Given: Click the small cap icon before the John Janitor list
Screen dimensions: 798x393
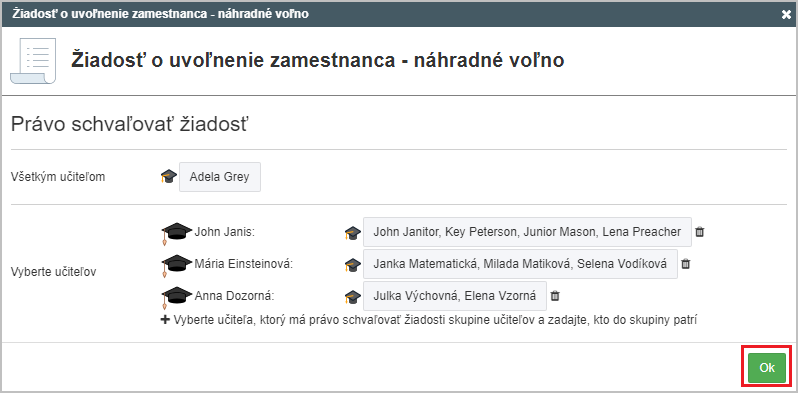Looking at the screenshot, I should point(353,233).
